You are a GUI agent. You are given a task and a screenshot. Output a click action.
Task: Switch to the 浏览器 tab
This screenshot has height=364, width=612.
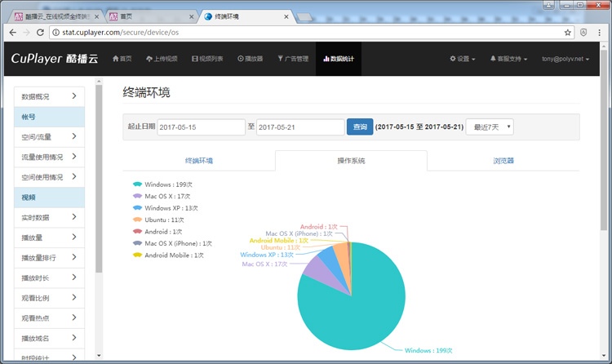tap(503, 161)
